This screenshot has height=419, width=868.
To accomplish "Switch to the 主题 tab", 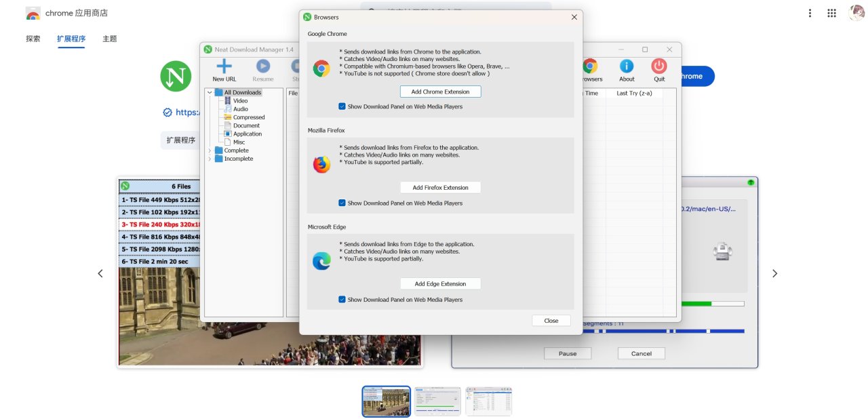I will point(110,39).
